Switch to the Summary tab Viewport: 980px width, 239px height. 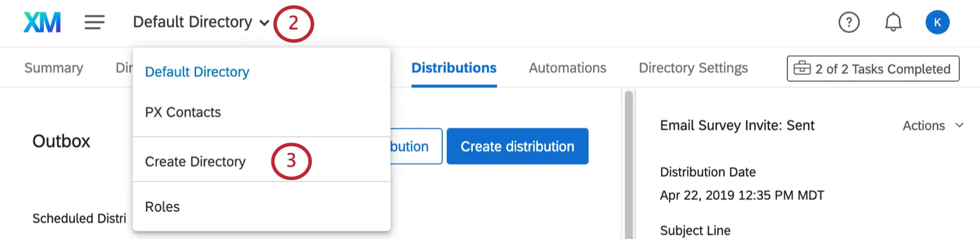54,68
